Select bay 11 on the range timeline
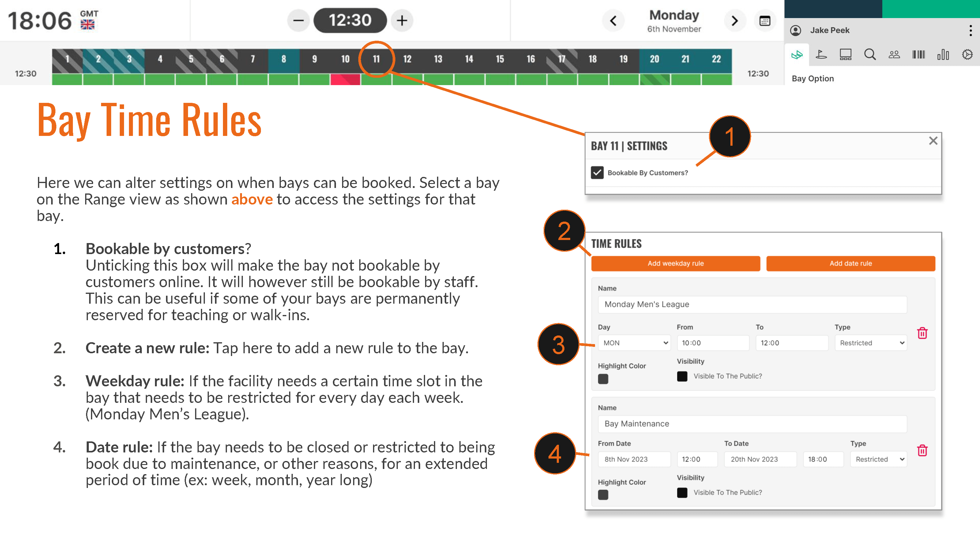This screenshot has height=551, width=980. click(376, 59)
